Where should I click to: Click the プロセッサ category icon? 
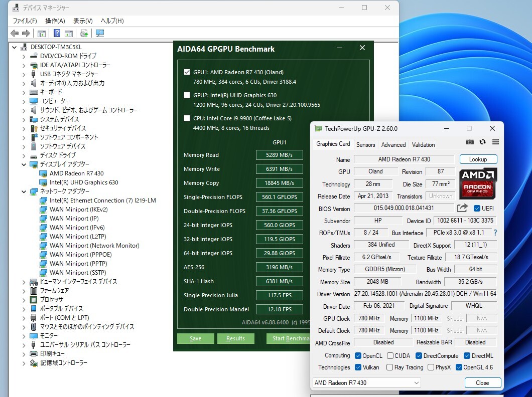(x=34, y=300)
